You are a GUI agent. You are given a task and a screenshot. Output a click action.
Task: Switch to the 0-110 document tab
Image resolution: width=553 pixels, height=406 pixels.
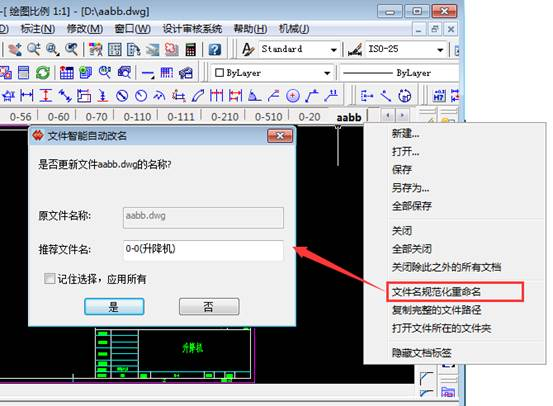click(x=137, y=116)
